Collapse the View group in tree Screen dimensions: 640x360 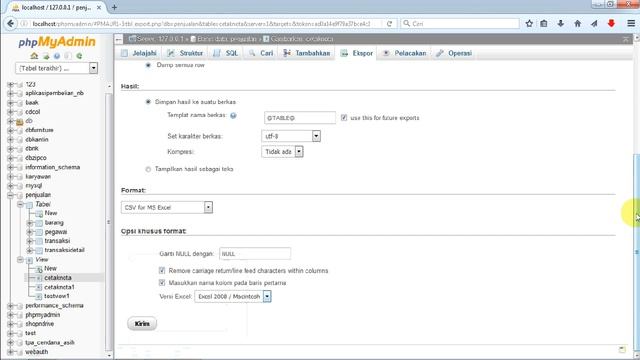point(20,260)
